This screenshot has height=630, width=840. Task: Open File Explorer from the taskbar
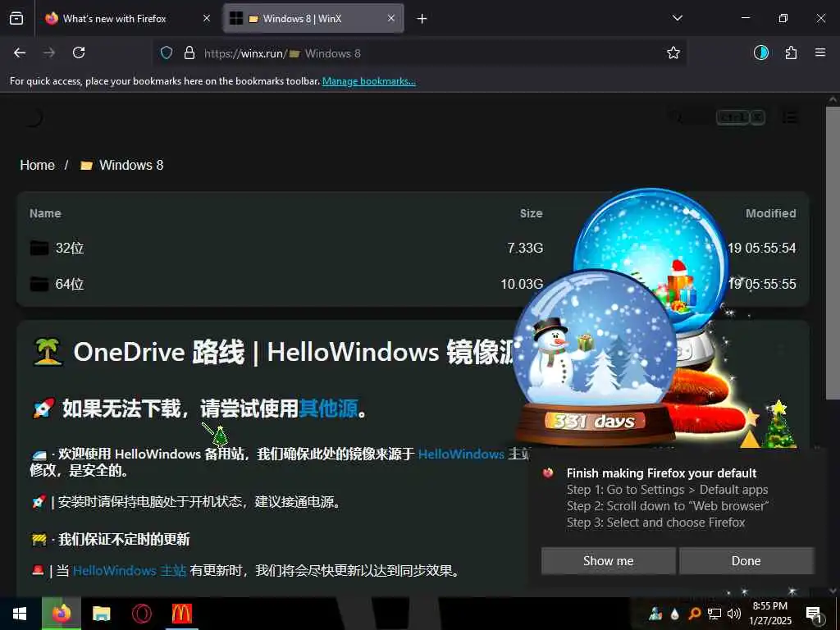[101, 614]
